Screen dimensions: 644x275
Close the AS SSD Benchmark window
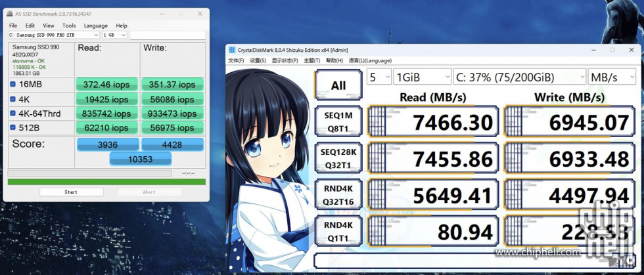pos(200,14)
